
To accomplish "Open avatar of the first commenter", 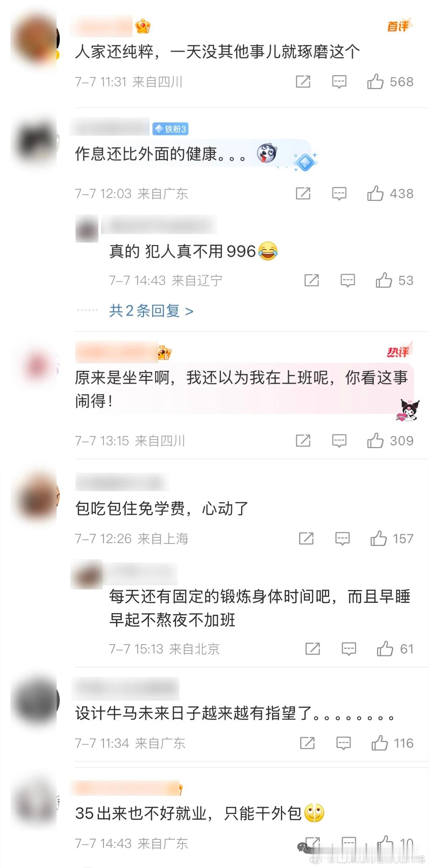I will (35, 39).
